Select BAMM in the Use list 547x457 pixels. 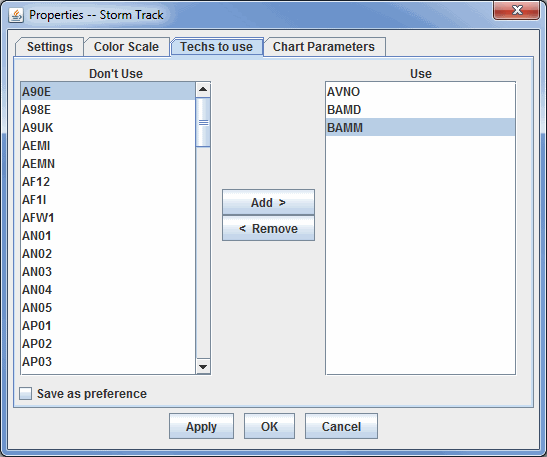420,127
